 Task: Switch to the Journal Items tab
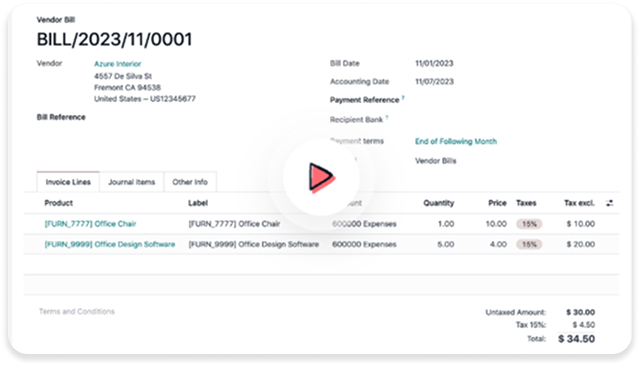click(131, 182)
